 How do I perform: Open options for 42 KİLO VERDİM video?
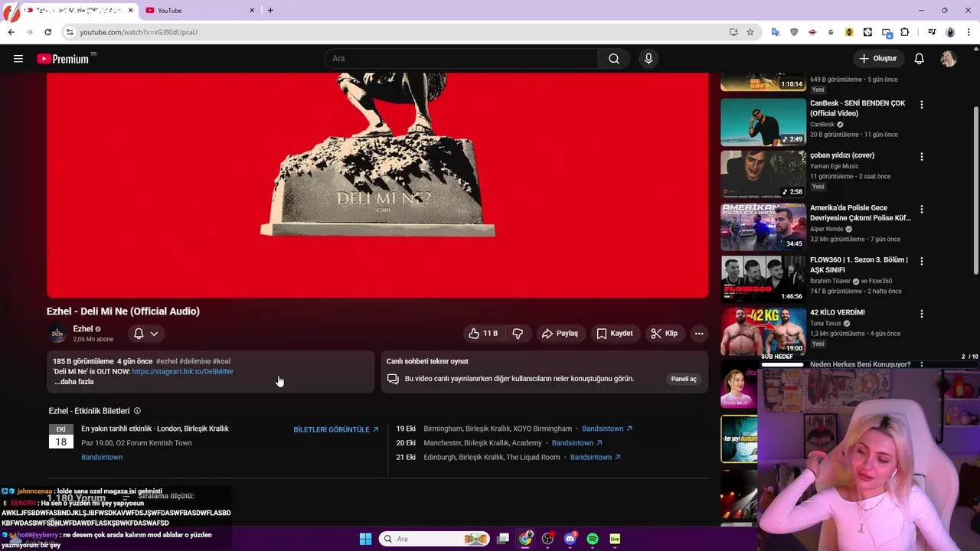point(922,314)
